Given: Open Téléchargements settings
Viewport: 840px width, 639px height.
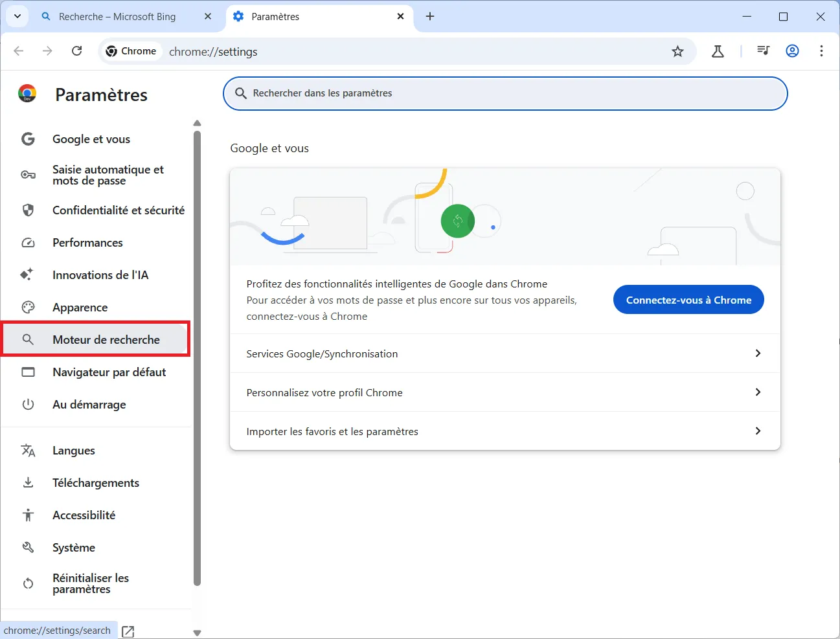Looking at the screenshot, I should pyautogui.click(x=97, y=483).
